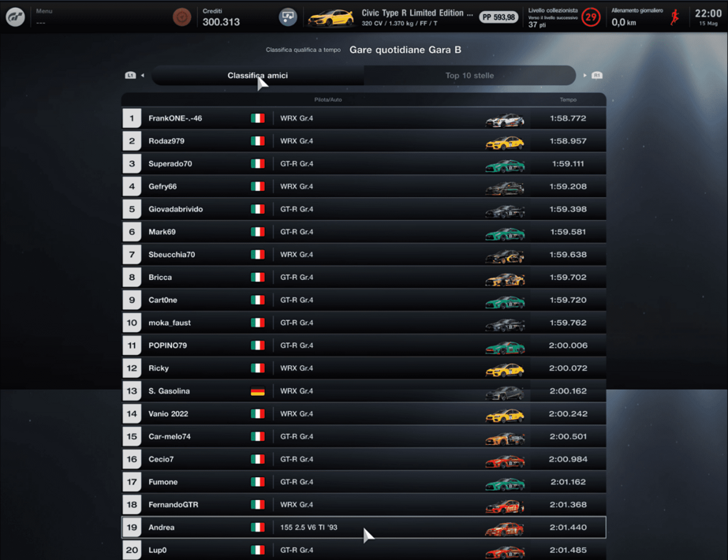Click the orange steering wheel credits icon
Screen dimensions: 728x560
tap(181, 17)
